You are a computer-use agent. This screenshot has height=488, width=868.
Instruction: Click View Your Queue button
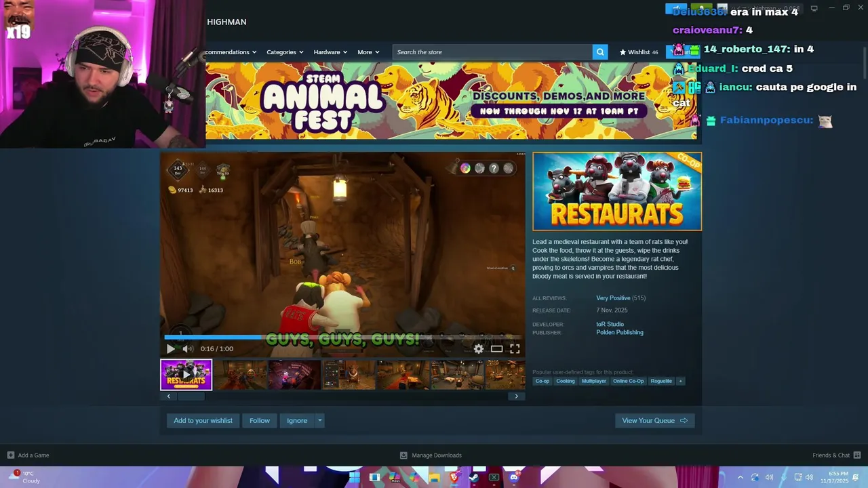(654, 420)
